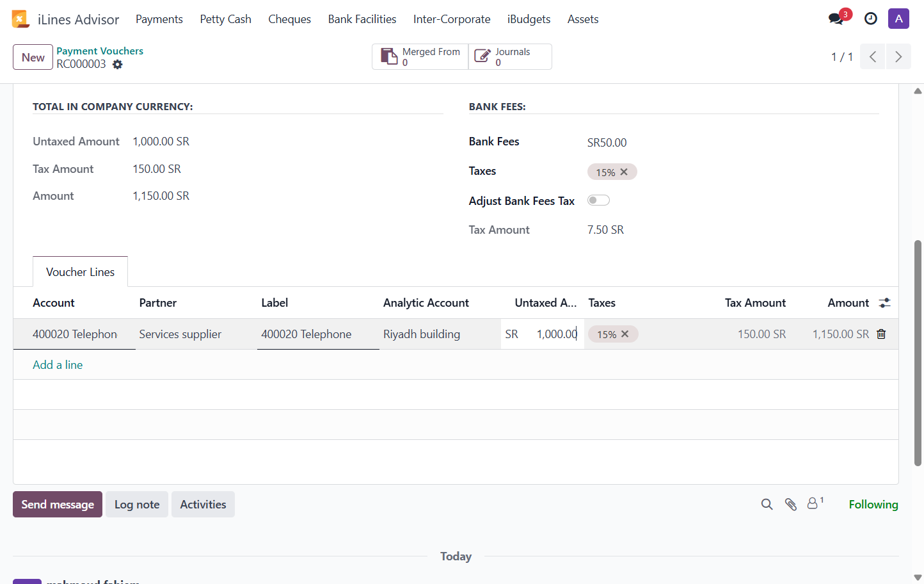Screen dimensions: 924x584
Task: Open the attachments paperclip icon
Action: tap(791, 505)
